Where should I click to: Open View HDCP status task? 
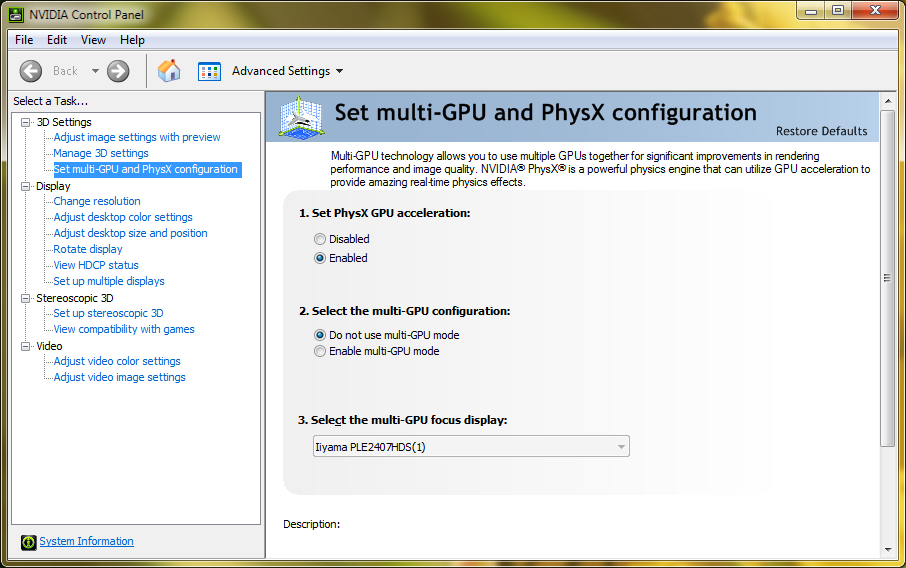click(x=96, y=265)
